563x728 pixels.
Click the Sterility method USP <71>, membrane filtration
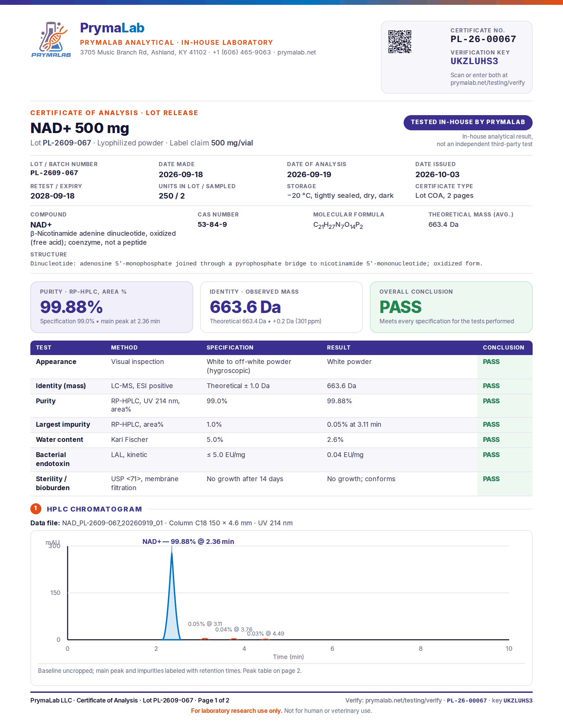[145, 483]
